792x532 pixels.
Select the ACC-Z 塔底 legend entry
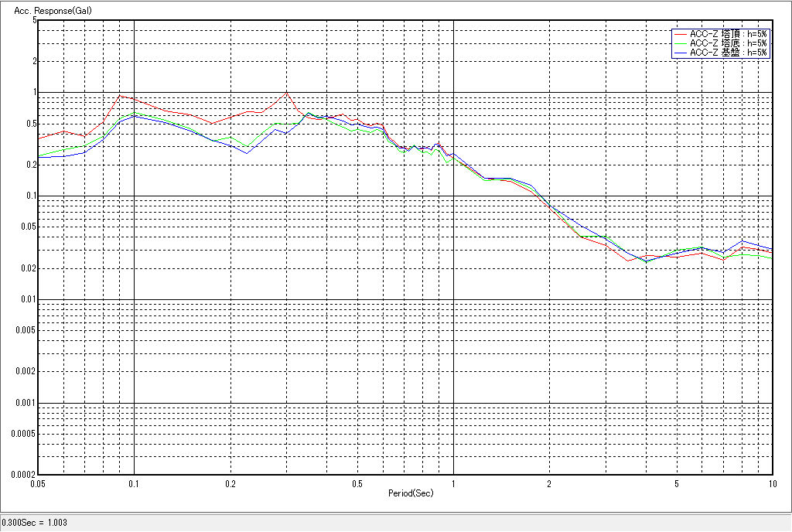point(728,43)
